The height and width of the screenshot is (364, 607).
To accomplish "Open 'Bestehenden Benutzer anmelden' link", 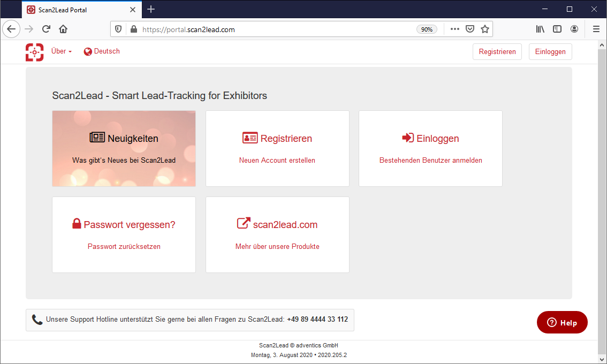I will tap(430, 160).
